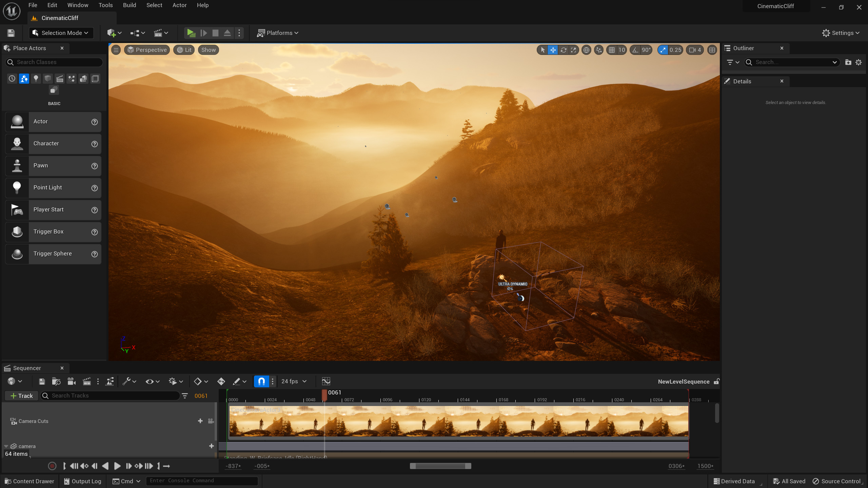Image resolution: width=868 pixels, height=488 pixels.
Task: Open Outliner filter dropdown
Action: (x=733, y=62)
